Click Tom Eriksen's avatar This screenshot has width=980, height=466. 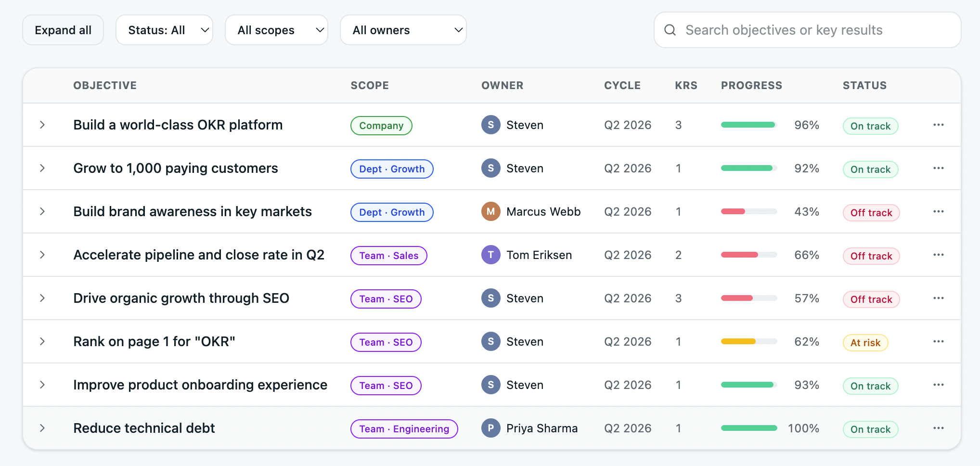[490, 255]
